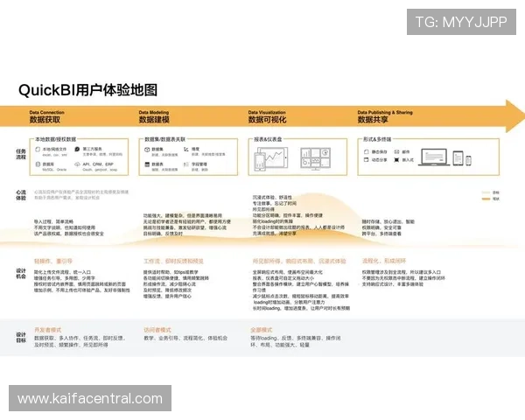
Task: Click the Data Modeling English label
Action: 154,113
